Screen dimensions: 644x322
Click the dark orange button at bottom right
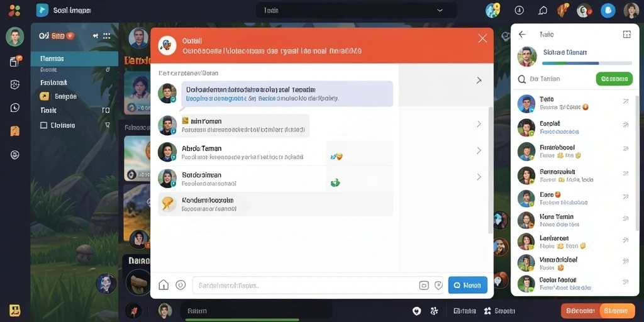[x=580, y=311]
